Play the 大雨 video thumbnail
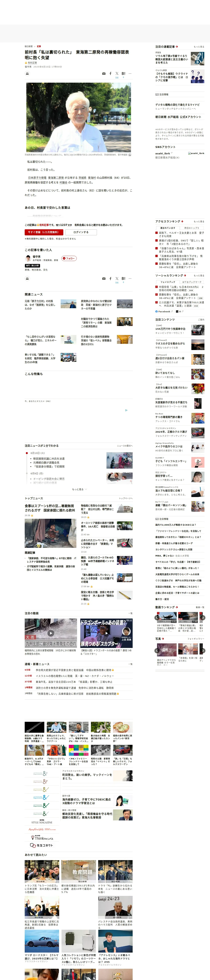Viewport: 210px width, 980px height. pyautogui.click(x=51, y=633)
